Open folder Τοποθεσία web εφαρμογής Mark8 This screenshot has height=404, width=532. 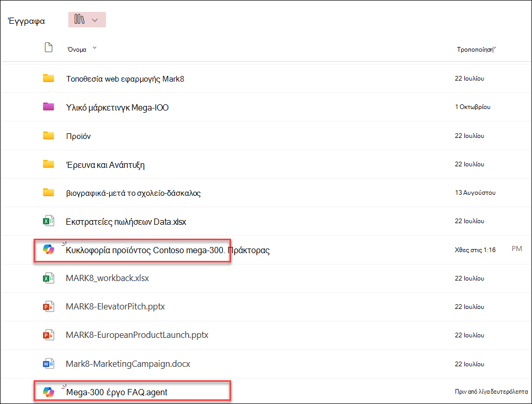coord(125,79)
